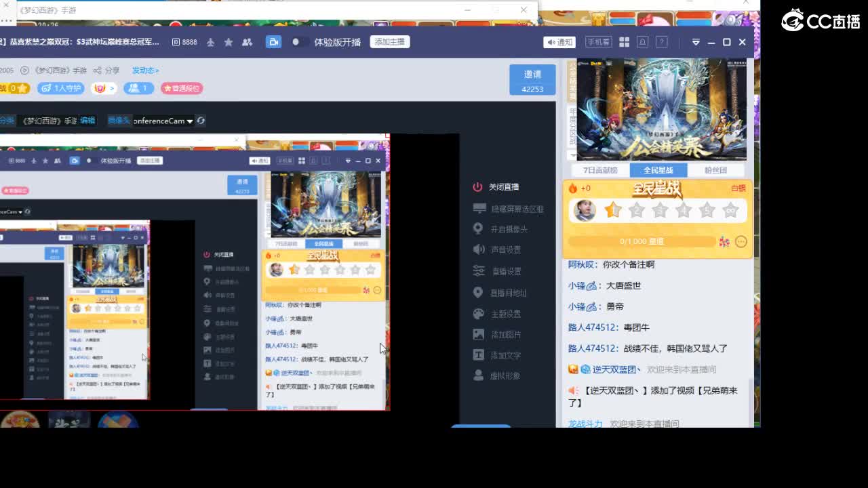Click the 《梦幻西游》手游 category link
This screenshot has width=868, height=488.
point(54,70)
